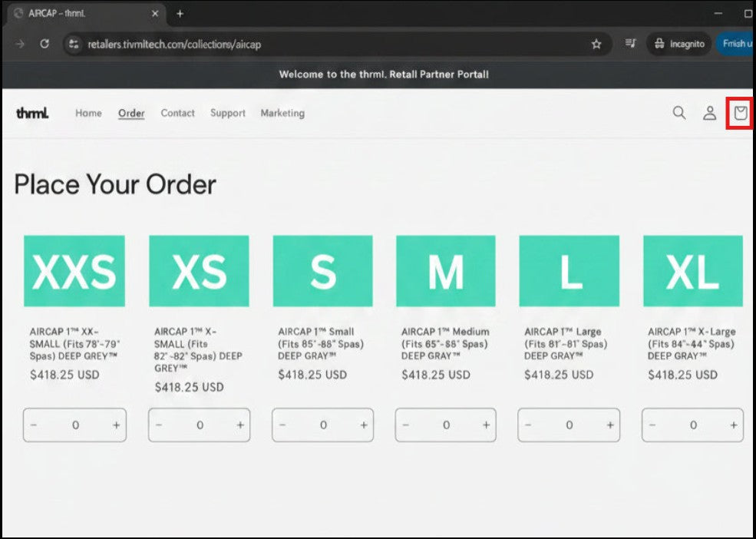Open the account profile icon
Image resolution: width=756 pixels, height=539 pixels.
click(x=709, y=113)
